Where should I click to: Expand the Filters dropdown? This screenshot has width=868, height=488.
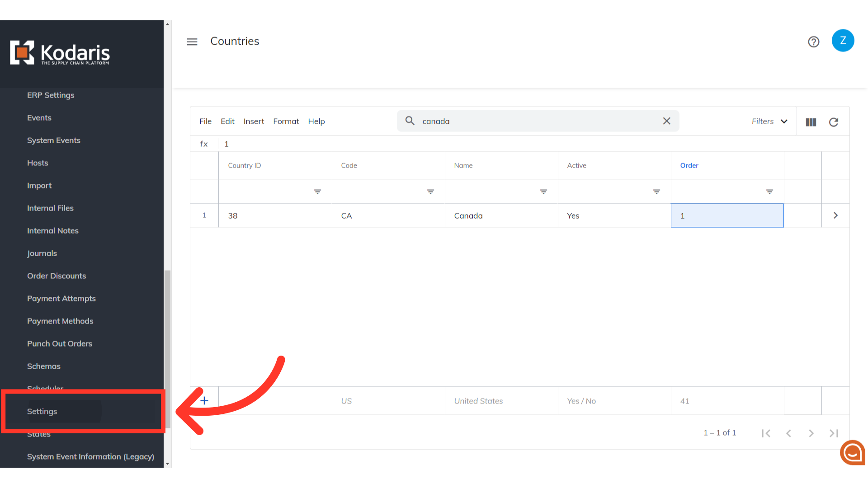pyautogui.click(x=769, y=122)
